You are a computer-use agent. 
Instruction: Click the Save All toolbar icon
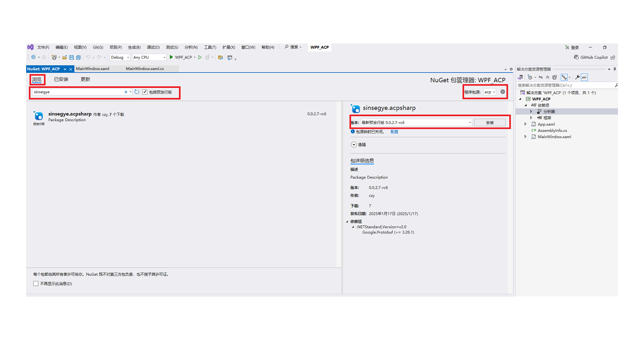coord(78,57)
